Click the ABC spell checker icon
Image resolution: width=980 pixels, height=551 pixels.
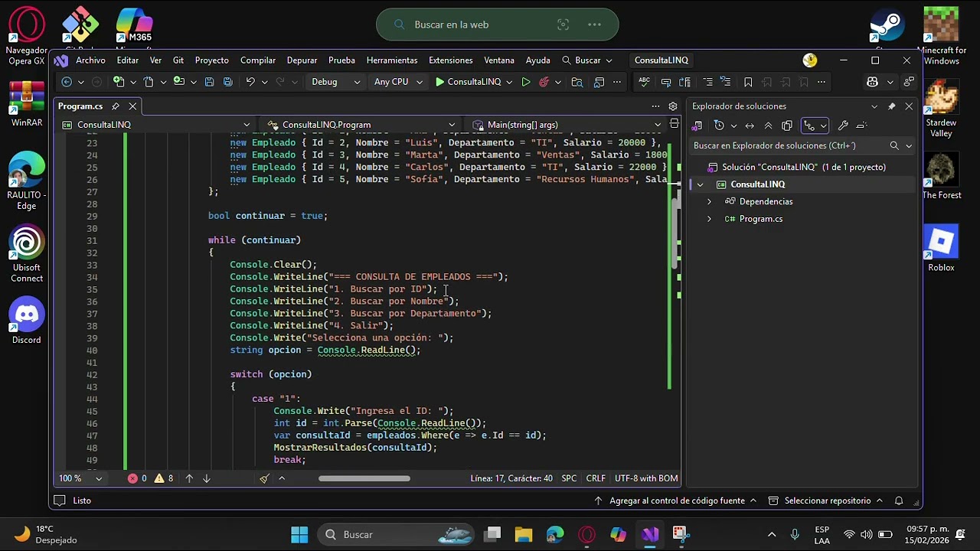(644, 82)
